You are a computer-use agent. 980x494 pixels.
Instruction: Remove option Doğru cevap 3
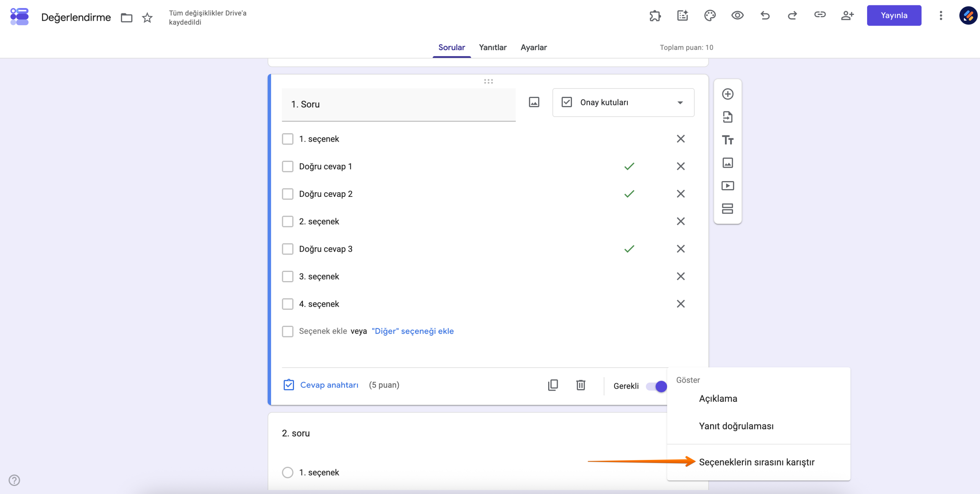click(x=680, y=249)
